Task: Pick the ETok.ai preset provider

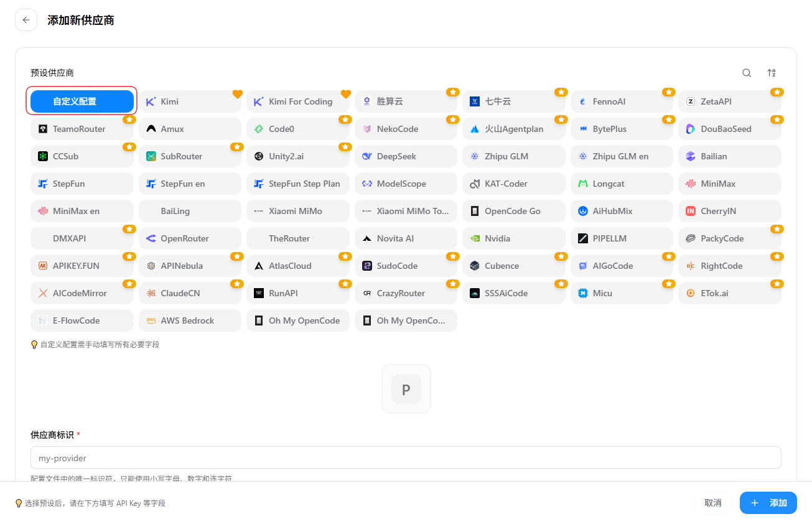Action: point(730,293)
